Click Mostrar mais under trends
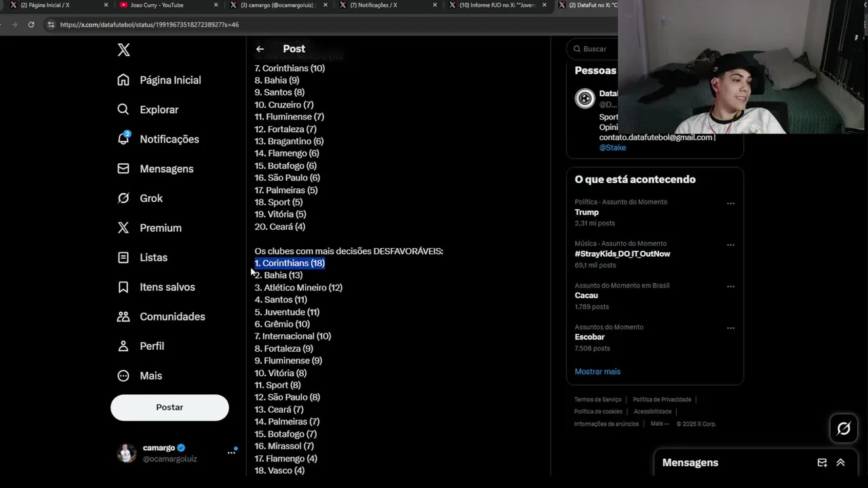 597,371
